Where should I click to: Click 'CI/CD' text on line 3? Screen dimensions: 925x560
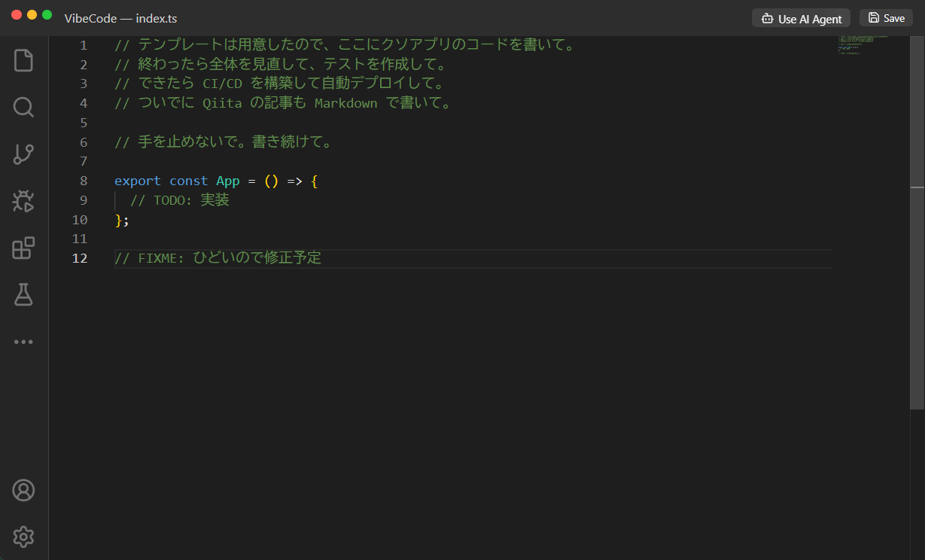click(x=222, y=84)
